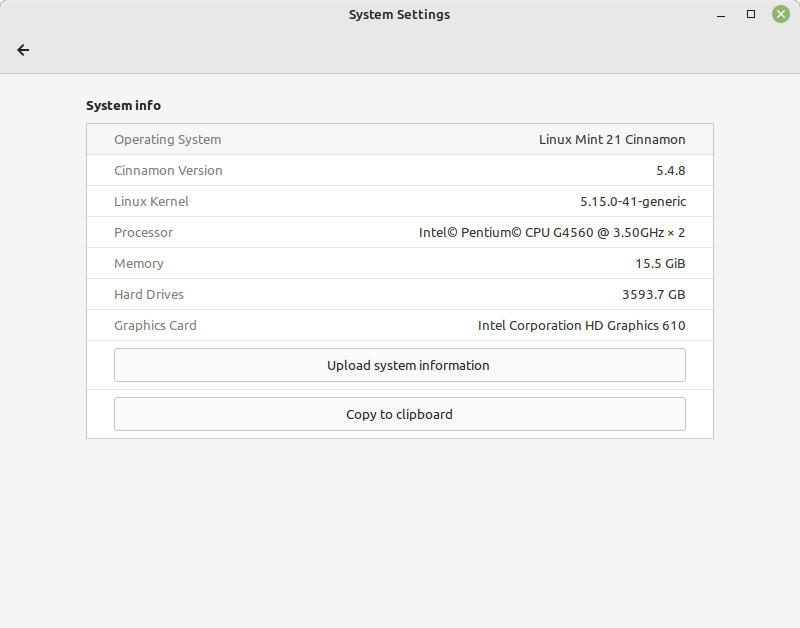Click the 5.4.8 Cinnamon version value
The height and width of the screenshot is (628, 800).
tap(671, 170)
